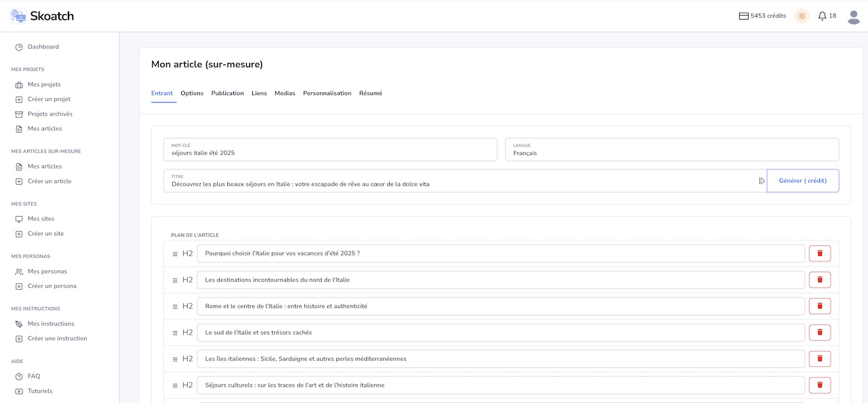Open the notifications bell icon

[823, 16]
